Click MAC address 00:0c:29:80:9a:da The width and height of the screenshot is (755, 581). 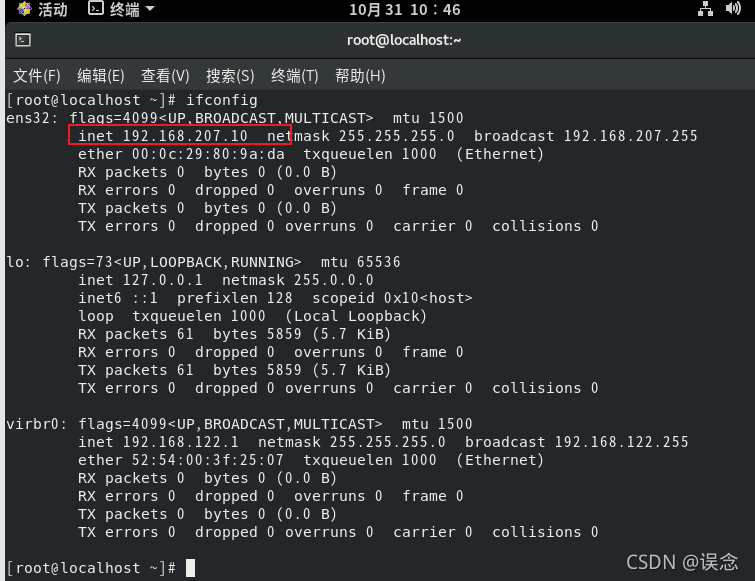(208, 154)
